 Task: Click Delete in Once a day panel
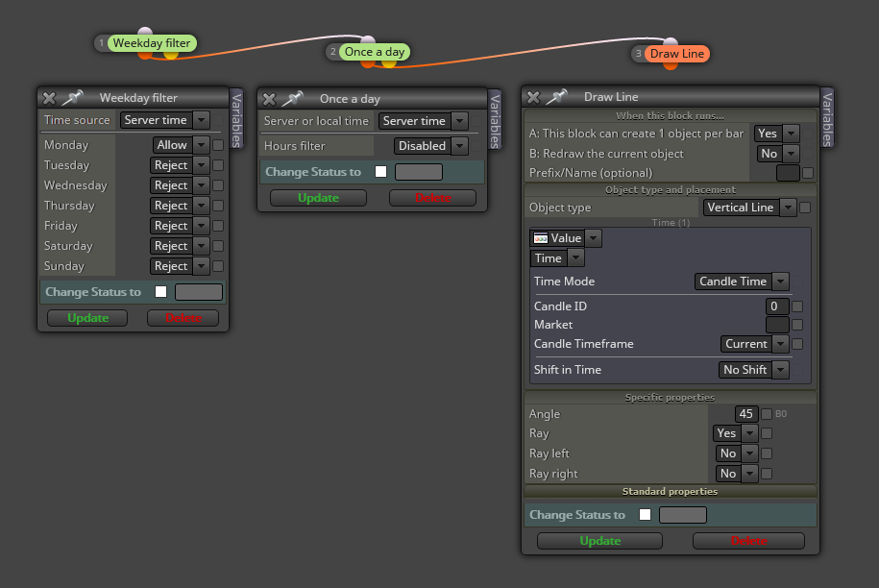(432, 198)
